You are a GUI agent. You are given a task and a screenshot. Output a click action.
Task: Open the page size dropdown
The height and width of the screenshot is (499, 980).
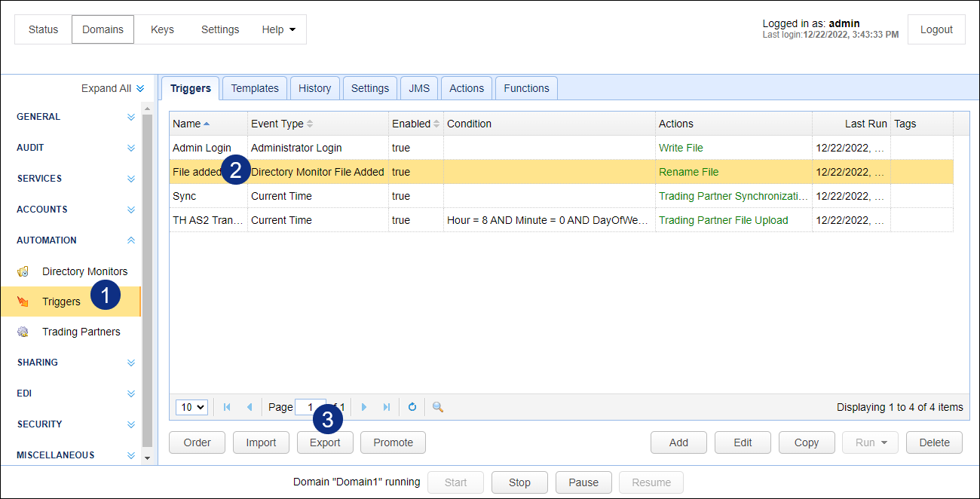click(x=191, y=407)
